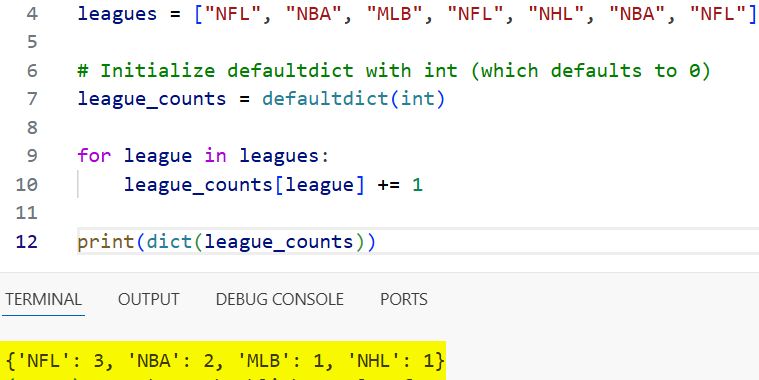Image resolution: width=759 pixels, height=380 pixels.
Task: Click 'defaultdict' call on line 7
Action: coord(325,99)
